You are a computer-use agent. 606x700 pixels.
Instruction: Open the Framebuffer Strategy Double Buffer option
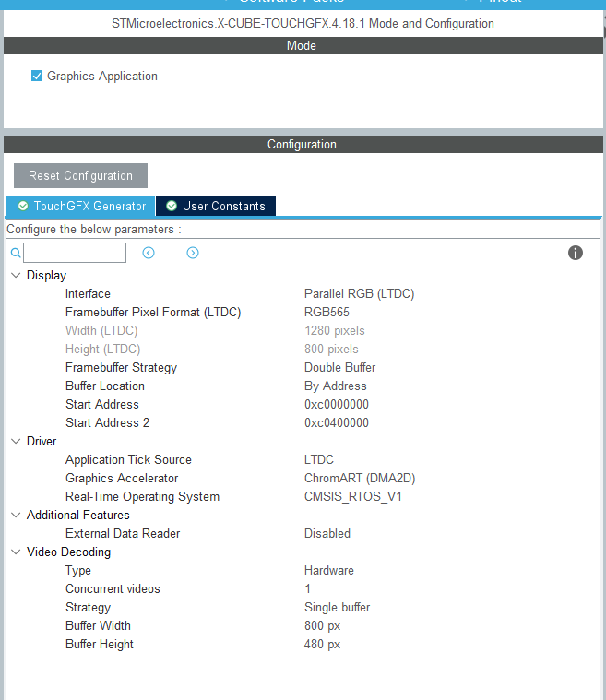pyautogui.click(x=339, y=367)
